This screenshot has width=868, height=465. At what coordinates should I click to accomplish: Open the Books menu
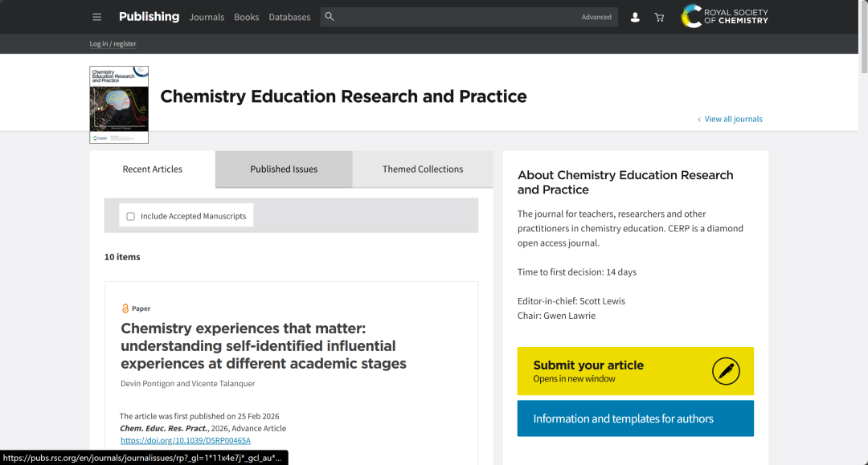tap(247, 17)
